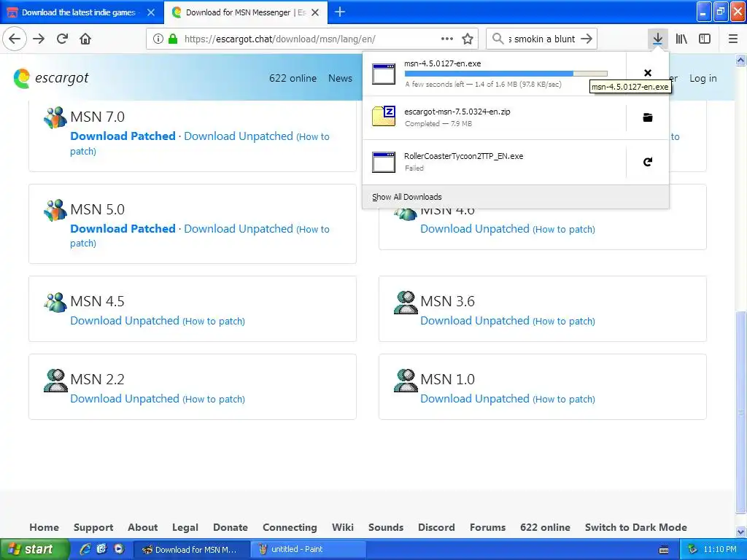Image resolution: width=747 pixels, height=560 pixels.
Task: Click Log in in the header
Action: [x=703, y=78]
